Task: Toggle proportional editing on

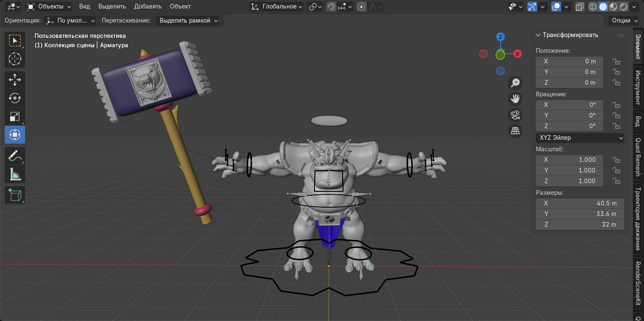Action: (x=361, y=6)
